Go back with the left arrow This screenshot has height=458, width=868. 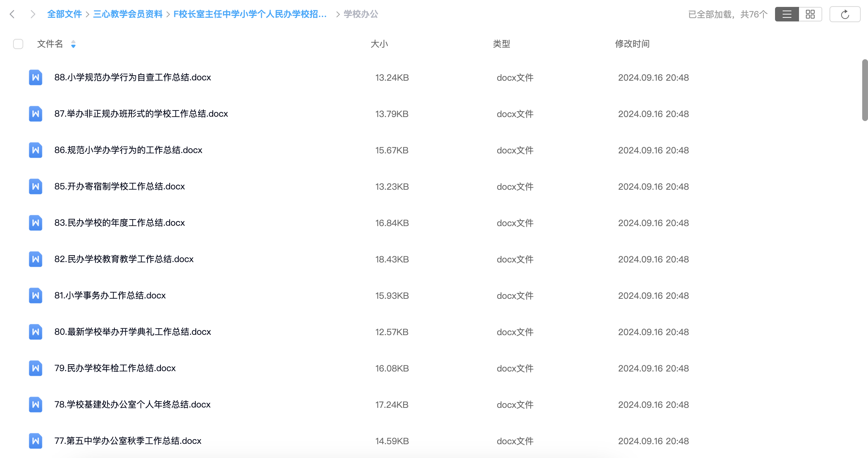coord(12,14)
